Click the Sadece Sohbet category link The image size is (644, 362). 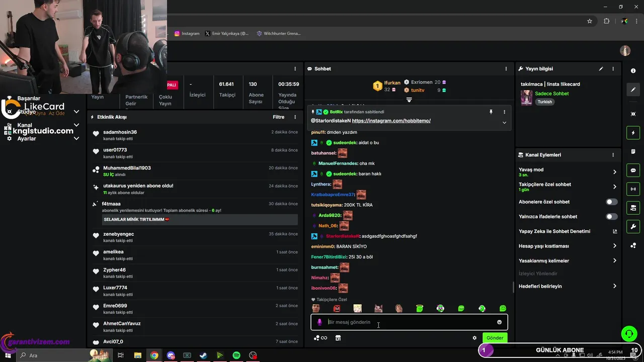point(551,94)
